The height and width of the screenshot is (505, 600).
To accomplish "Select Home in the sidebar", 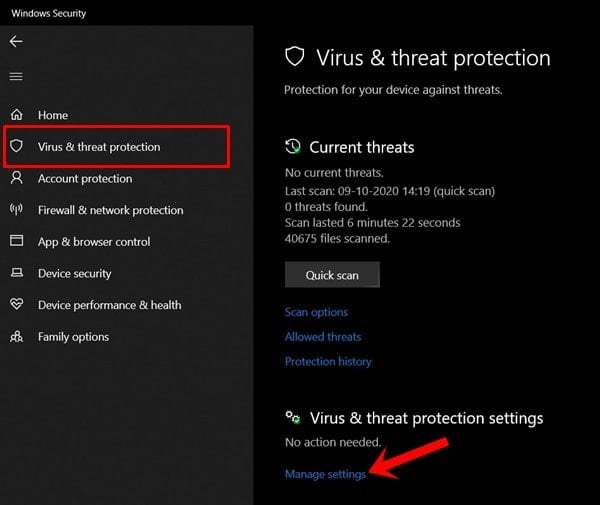I will pos(53,115).
